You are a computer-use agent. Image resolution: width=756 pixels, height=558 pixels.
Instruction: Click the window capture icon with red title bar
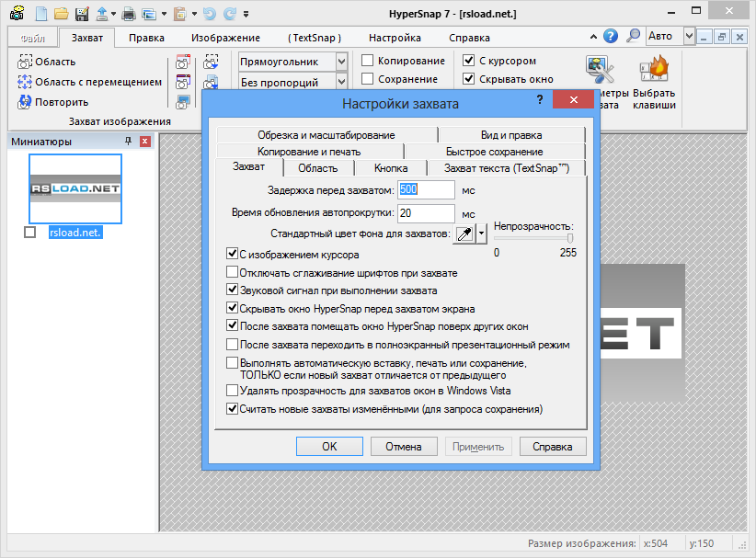[183, 62]
